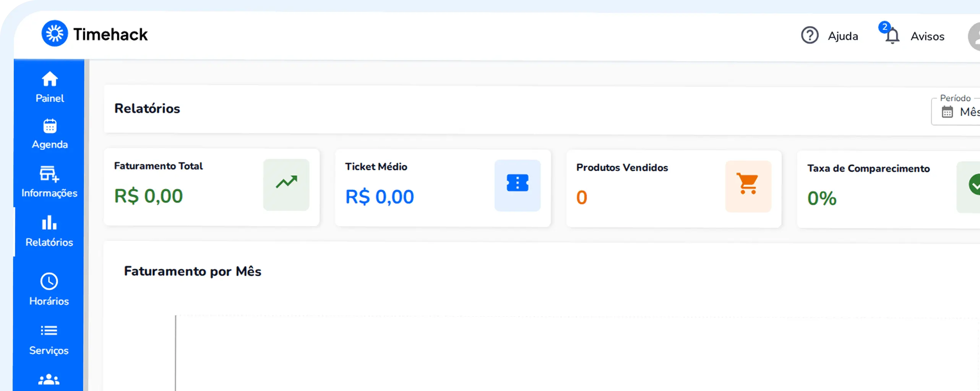Switch to Relatórios in the sidebar
The height and width of the screenshot is (391, 980).
[49, 231]
